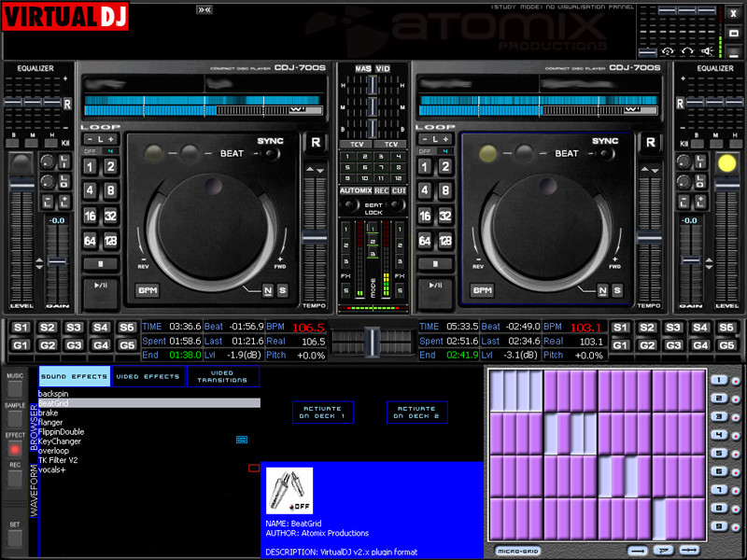Trigger left deck sample S1
The image size is (747, 560).
click(x=21, y=328)
